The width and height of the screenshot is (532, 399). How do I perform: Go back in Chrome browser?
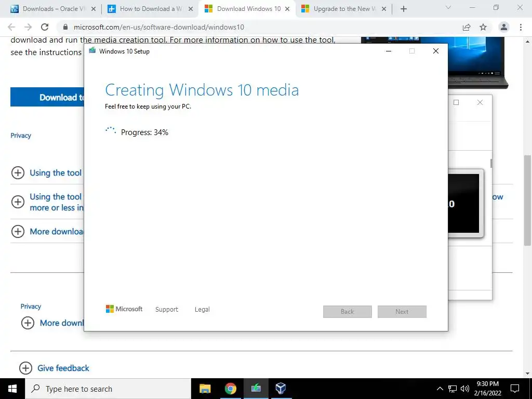(x=11, y=27)
